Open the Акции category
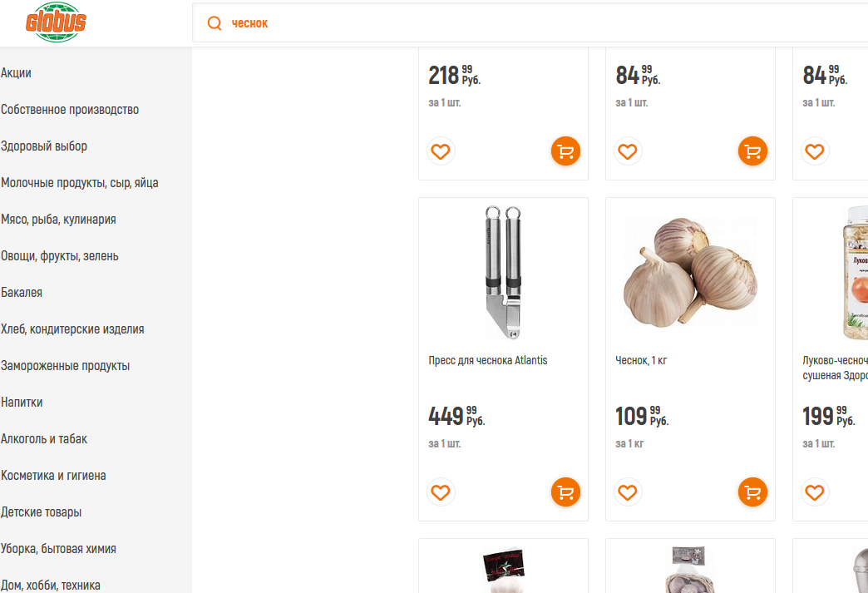Screen dimensions: 868x593 (16, 73)
